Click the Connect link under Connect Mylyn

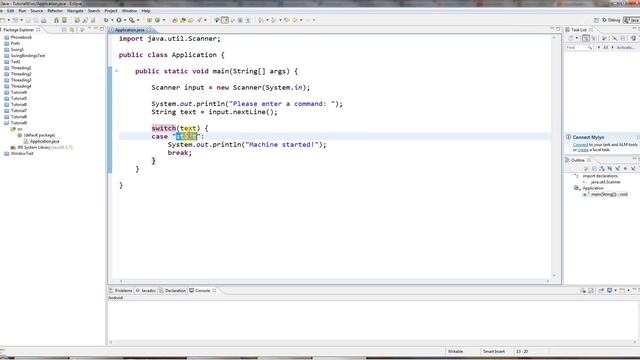580,145
